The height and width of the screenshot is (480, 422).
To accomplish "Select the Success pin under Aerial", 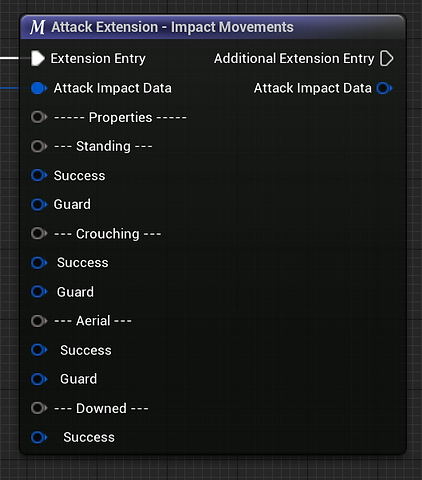I will [39, 350].
